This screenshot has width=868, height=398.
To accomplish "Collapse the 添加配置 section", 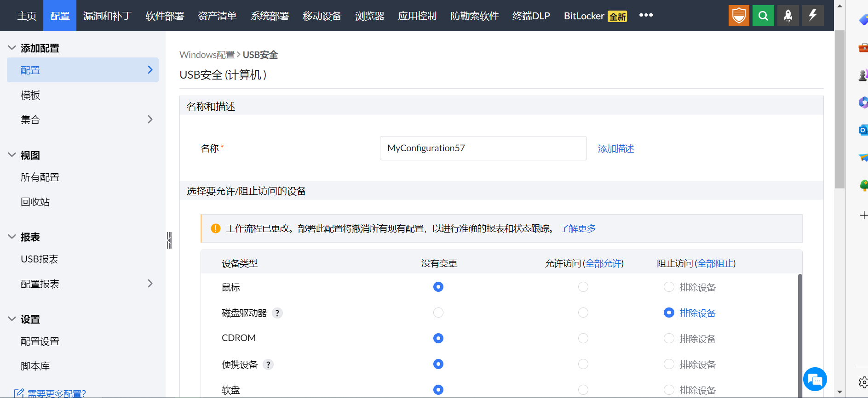I will pyautogui.click(x=12, y=47).
